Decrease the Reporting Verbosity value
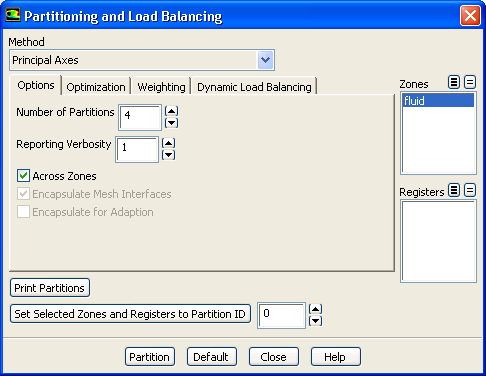This screenshot has height=376, width=486. click(168, 155)
